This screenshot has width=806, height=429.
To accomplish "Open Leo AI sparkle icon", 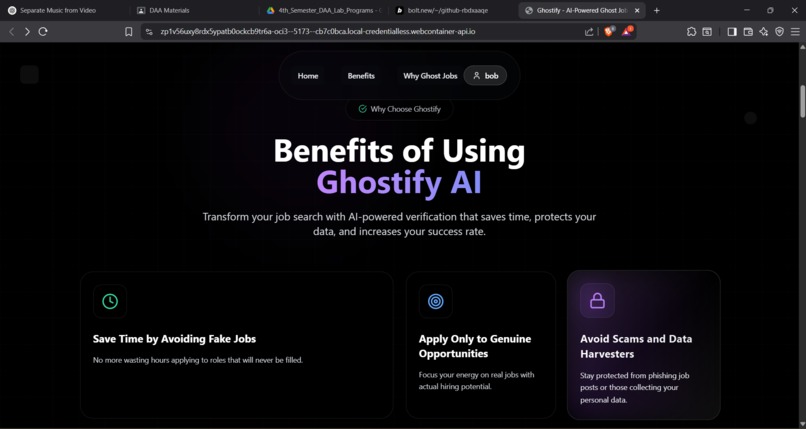I will [x=764, y=31].
